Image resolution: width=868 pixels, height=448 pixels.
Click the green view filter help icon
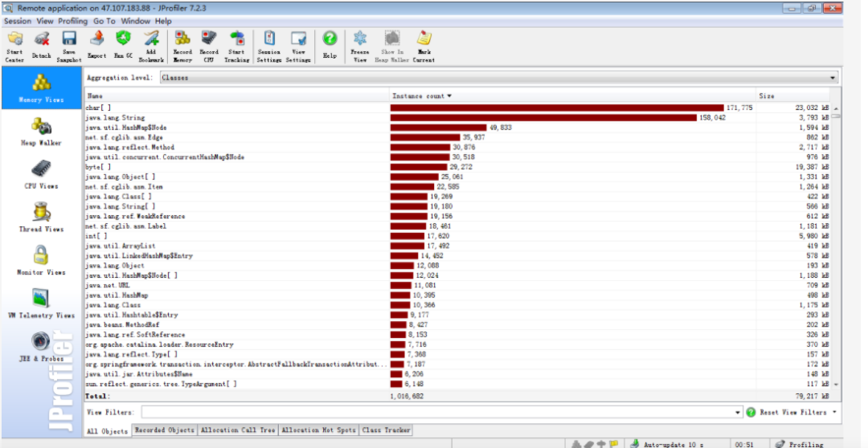(x=751, y=412)
